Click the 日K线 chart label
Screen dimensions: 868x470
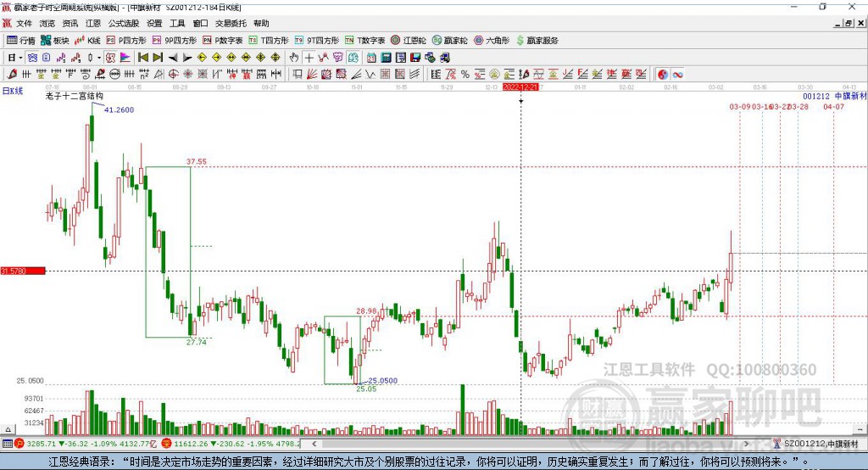(x=12, y=91)
